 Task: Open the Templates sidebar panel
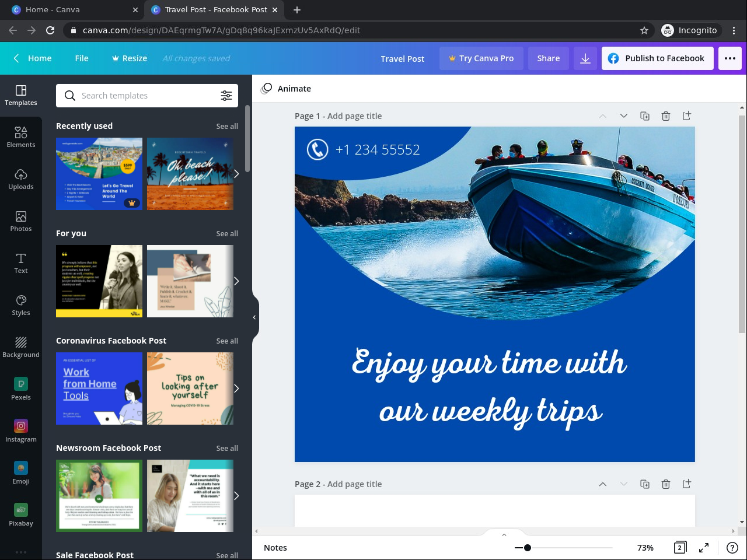(x=21, y=96)
